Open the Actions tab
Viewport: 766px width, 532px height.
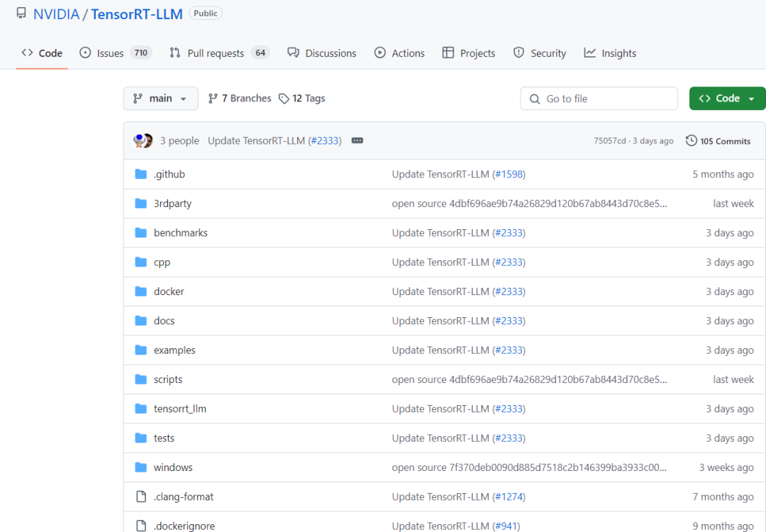click(399, 52)
